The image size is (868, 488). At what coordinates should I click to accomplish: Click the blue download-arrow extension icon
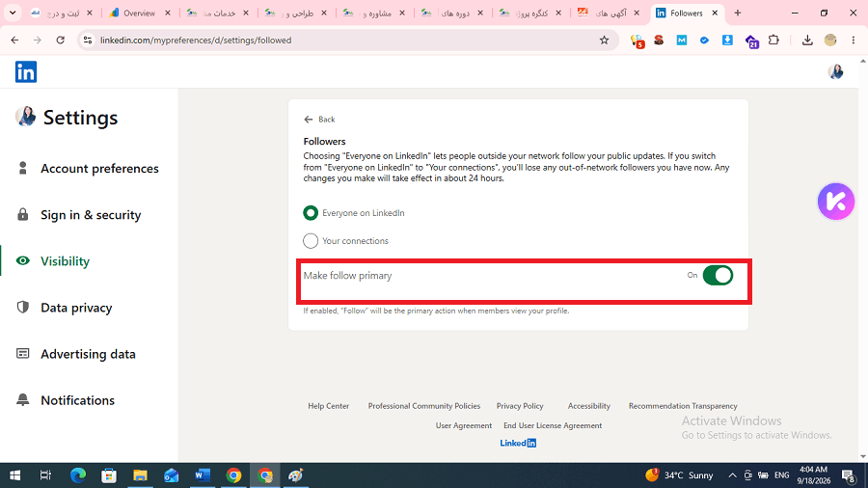pyautogui.click(x=727, y=40)
